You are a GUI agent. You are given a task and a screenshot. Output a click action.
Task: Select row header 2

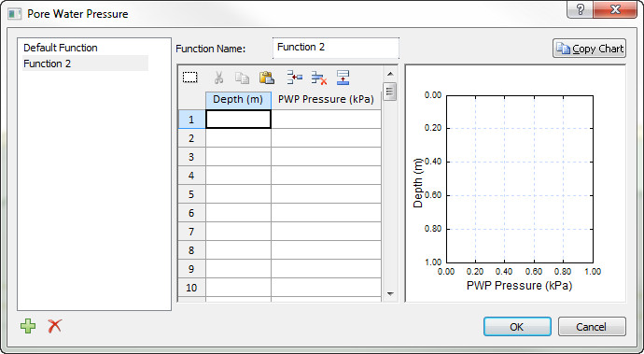click(x=191, y=138)
